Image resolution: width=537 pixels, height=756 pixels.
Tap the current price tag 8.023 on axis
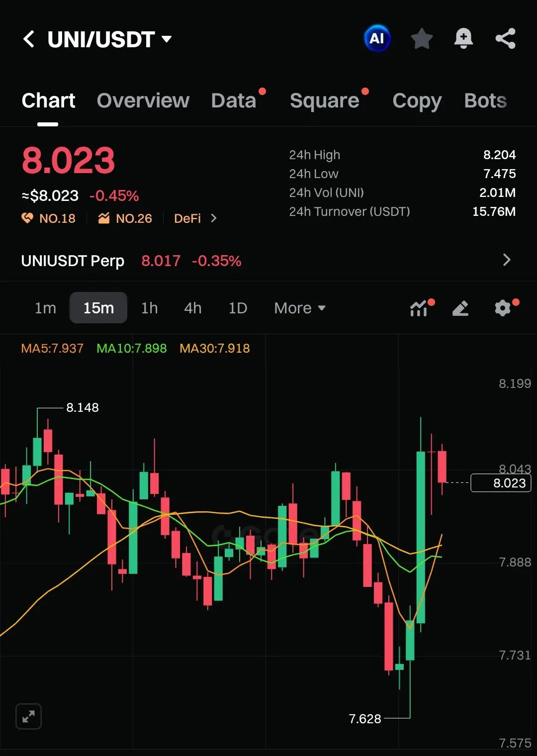click(x=501, y=483)
